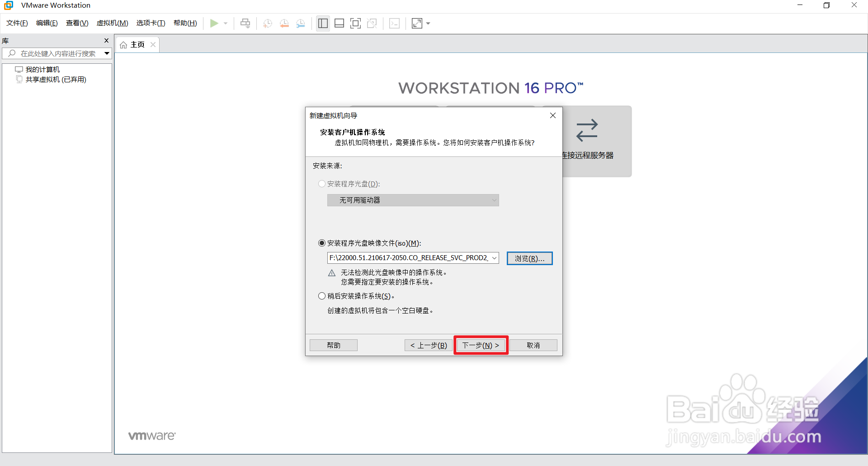This screenshot has height=466, width=868.
Task: Open the 虚拟机(M) menu
Action: coord(113,23)
